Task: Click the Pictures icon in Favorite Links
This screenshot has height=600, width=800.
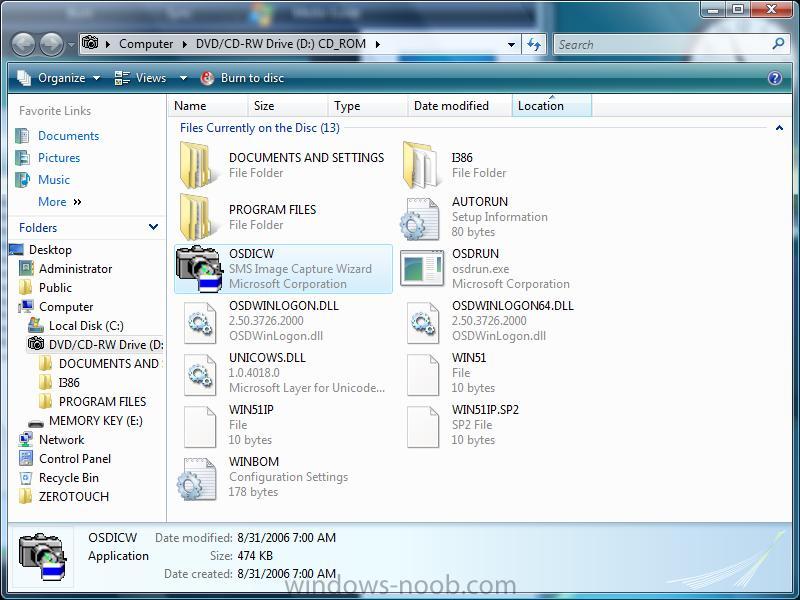Action: click(22, 158)
